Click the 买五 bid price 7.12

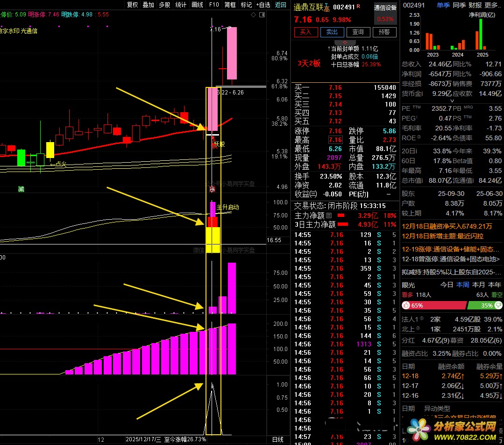335,122
